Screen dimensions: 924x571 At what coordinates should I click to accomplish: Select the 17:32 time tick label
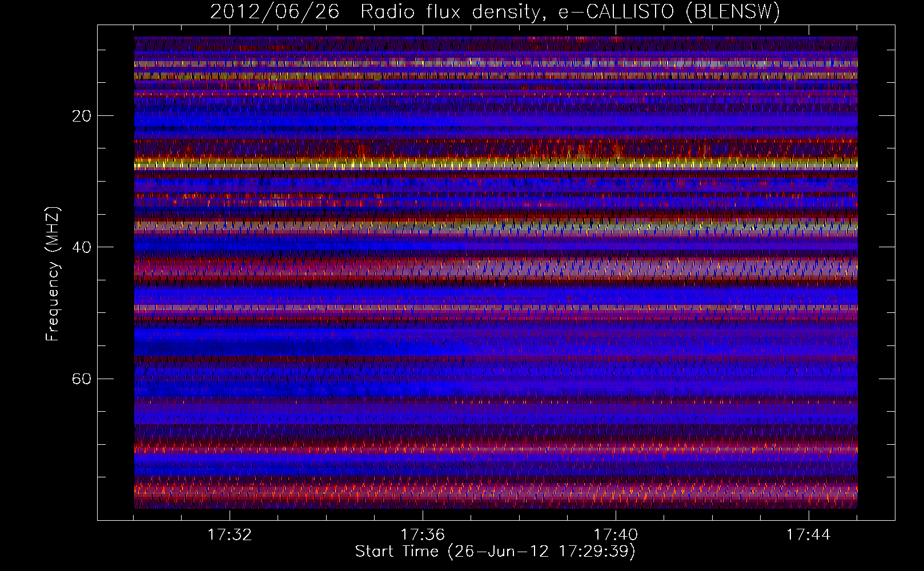tap(230, 535)
